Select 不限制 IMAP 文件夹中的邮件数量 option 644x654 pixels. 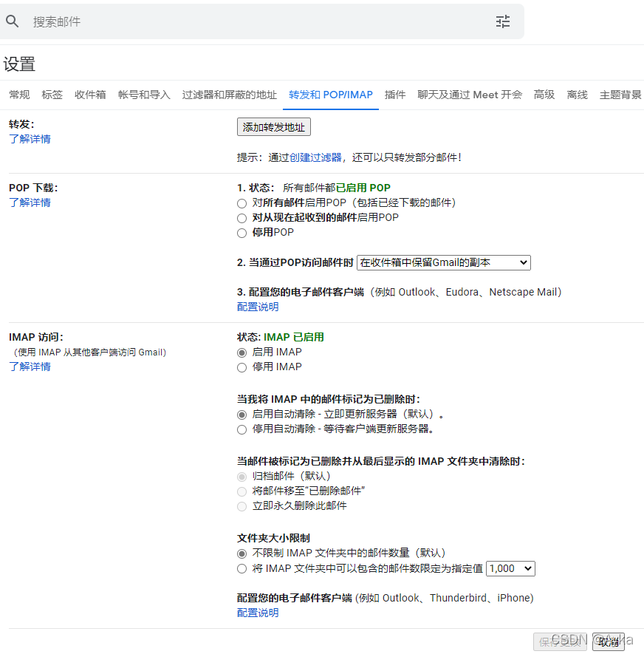241,554
